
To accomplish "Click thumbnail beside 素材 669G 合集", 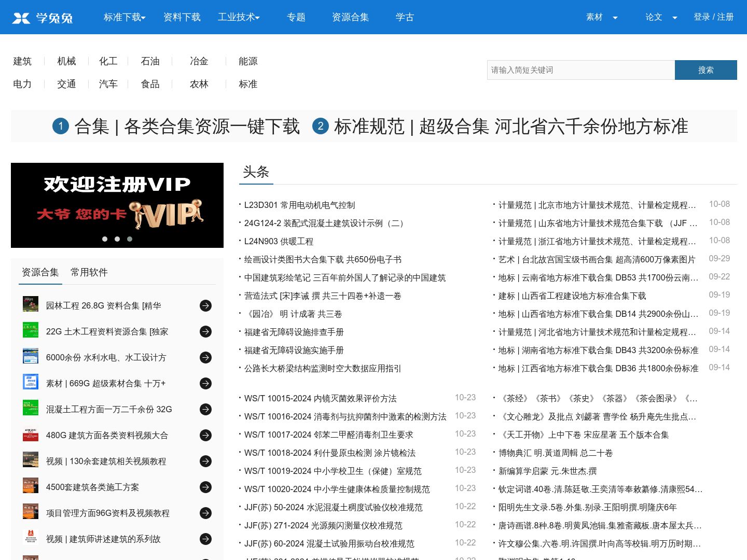I will click(31, 382).
